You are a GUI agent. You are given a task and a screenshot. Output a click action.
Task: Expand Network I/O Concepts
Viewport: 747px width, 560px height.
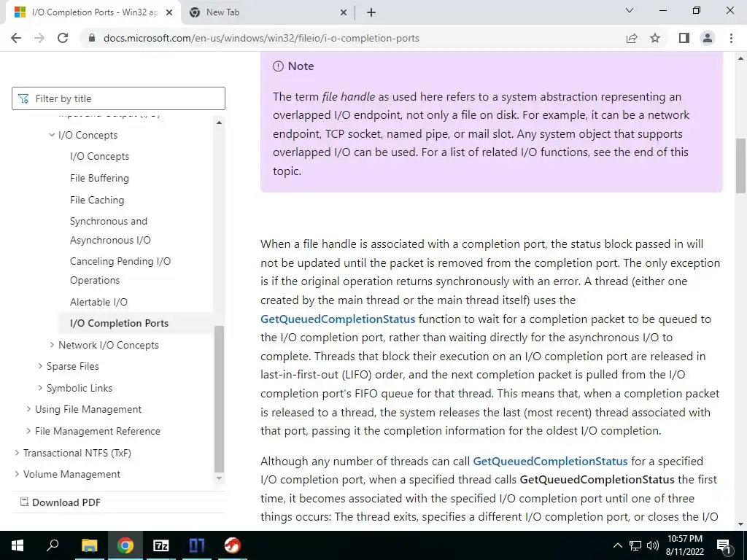pos(52,345)
